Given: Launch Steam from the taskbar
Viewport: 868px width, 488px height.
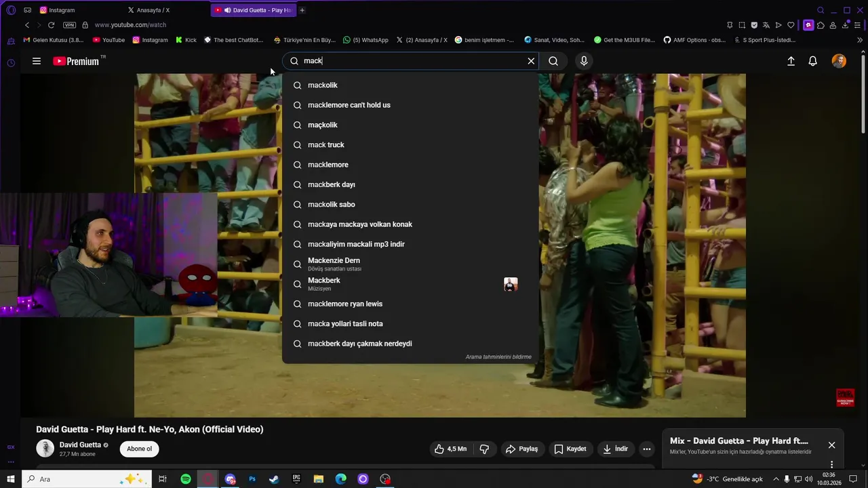Looking at the screenshot, I should [274, 479].
